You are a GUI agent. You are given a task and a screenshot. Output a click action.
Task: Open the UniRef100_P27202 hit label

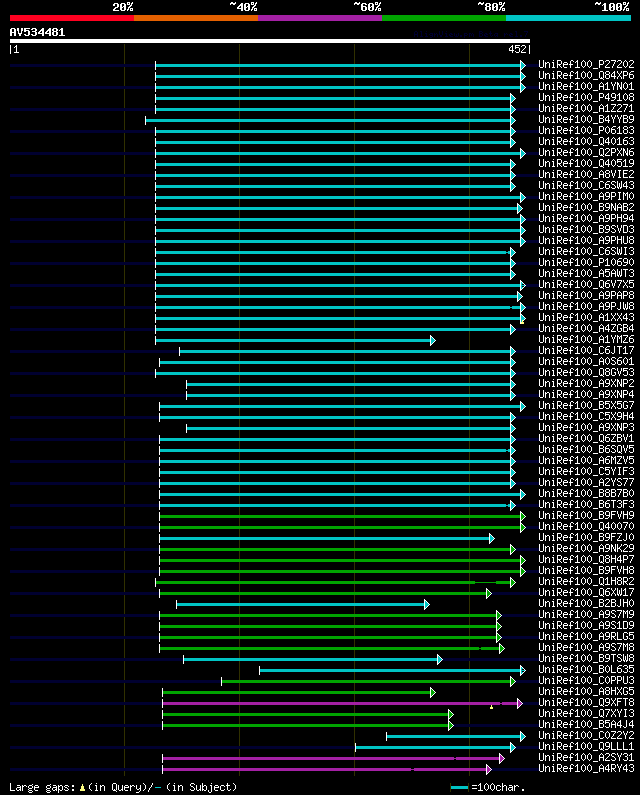point(586,64)
